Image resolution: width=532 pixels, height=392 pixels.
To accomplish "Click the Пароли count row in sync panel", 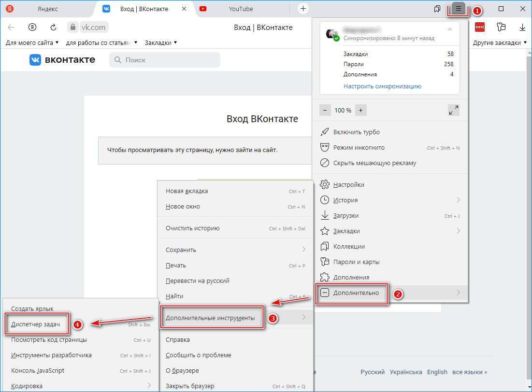I will (x=398, y=64).
